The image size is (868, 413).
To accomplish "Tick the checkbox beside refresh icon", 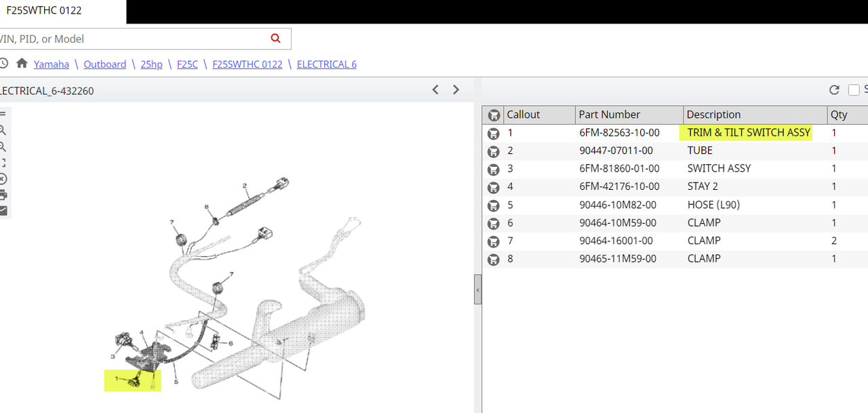I will coord(854,90).
